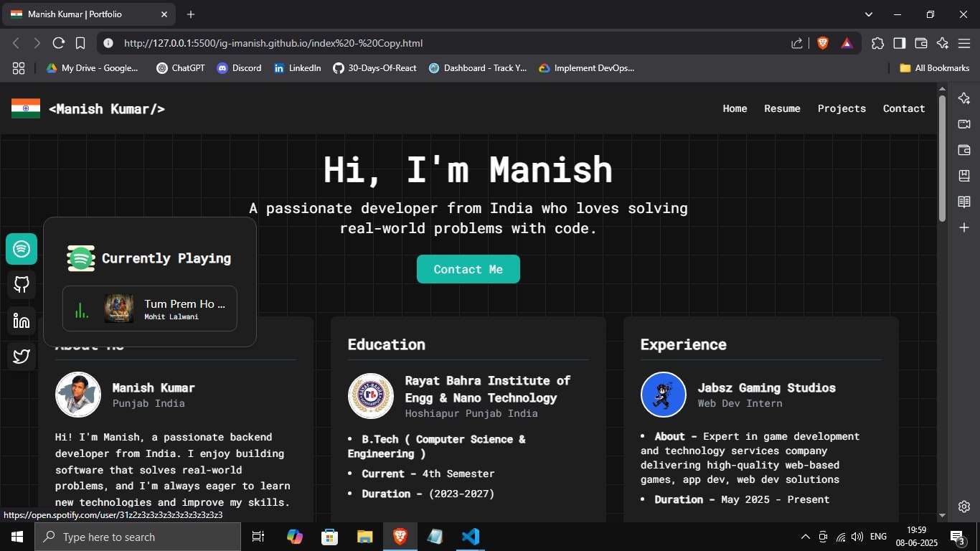Open the LinkedIn sidebar icon
Viewport: 980px width, 551px height.
(22, 321)
